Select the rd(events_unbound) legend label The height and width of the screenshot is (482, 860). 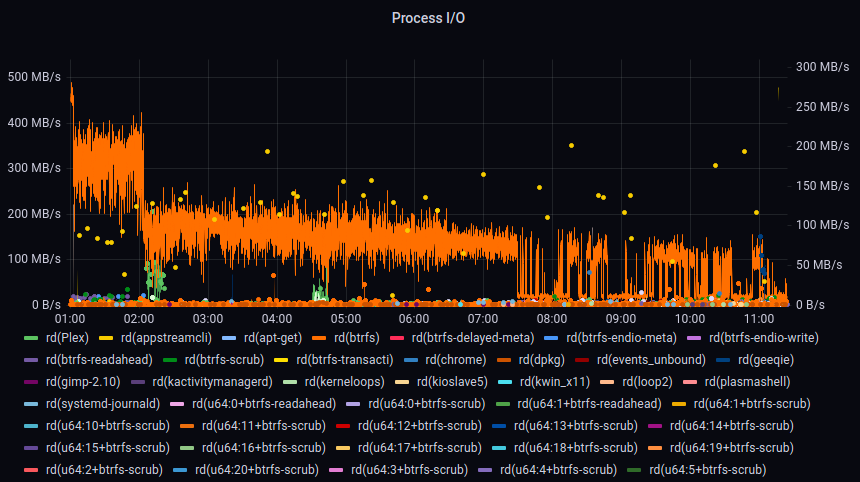[651, 359]
